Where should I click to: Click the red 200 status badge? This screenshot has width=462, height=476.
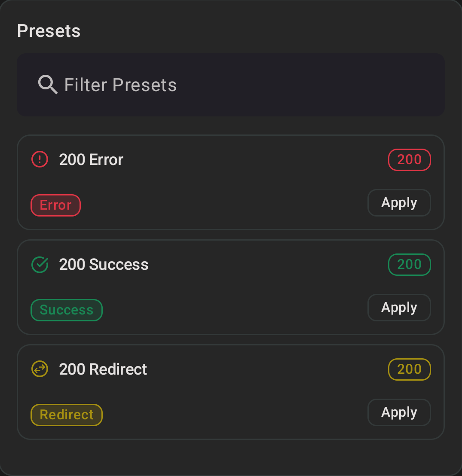click(x=409, y=159)
